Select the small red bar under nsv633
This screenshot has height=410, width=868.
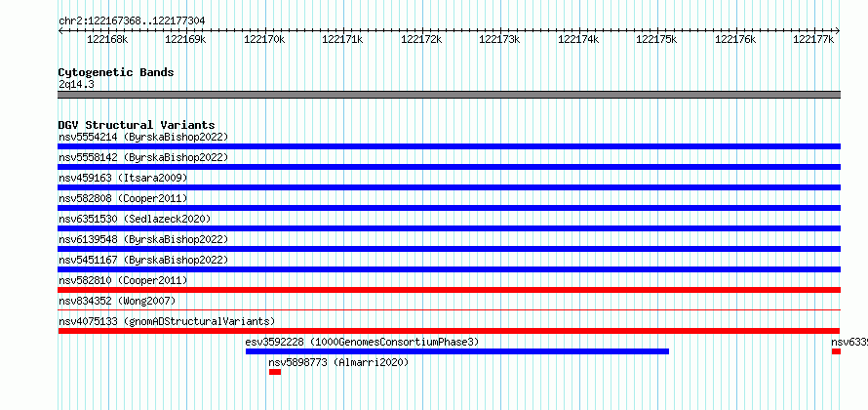point(836,351)
